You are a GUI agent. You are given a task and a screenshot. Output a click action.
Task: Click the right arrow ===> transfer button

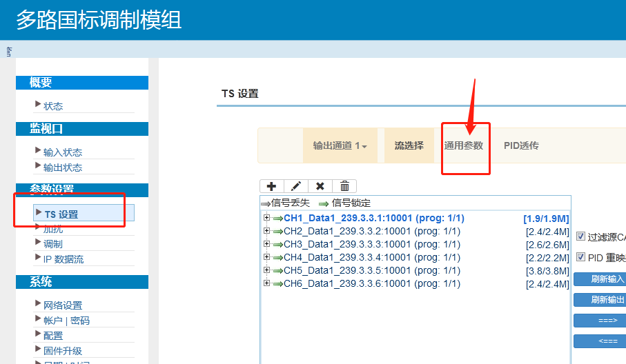coord(599,321)
